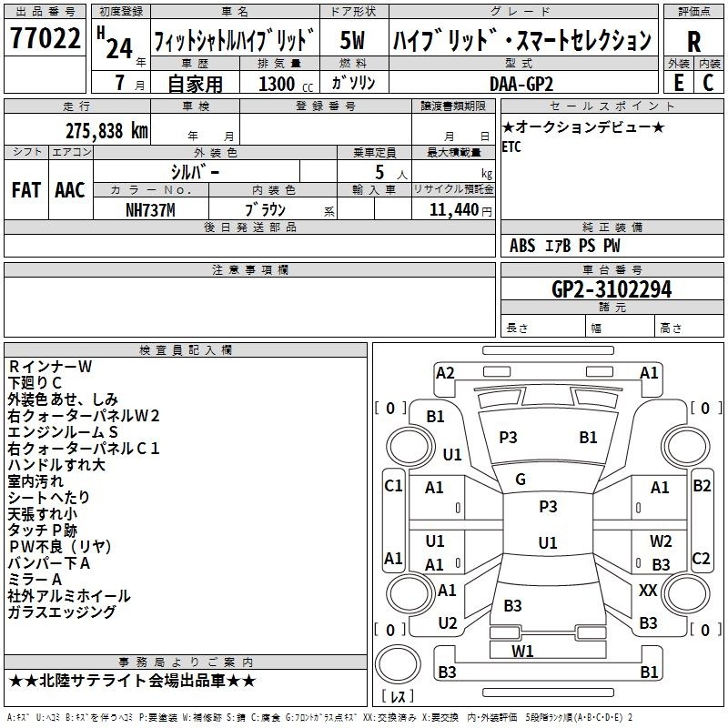The image size is (728, 728).
Task: Click the C2 mark on the car diagram
Action: tap(702, 559)
